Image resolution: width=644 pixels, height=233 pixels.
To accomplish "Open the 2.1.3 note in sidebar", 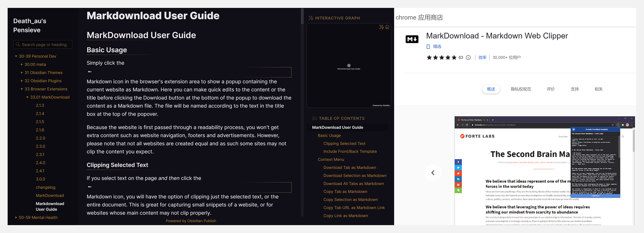I will click(40, 105).
